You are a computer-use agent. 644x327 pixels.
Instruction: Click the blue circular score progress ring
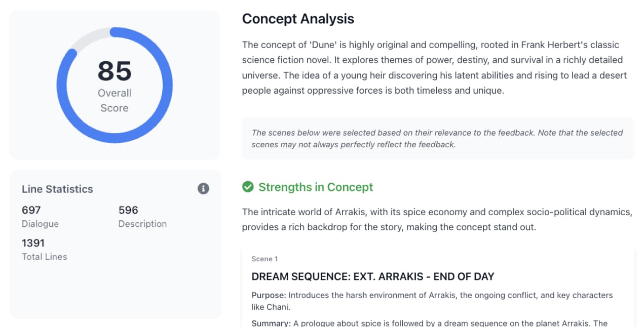pyautogui.click(x=115, y=85)
